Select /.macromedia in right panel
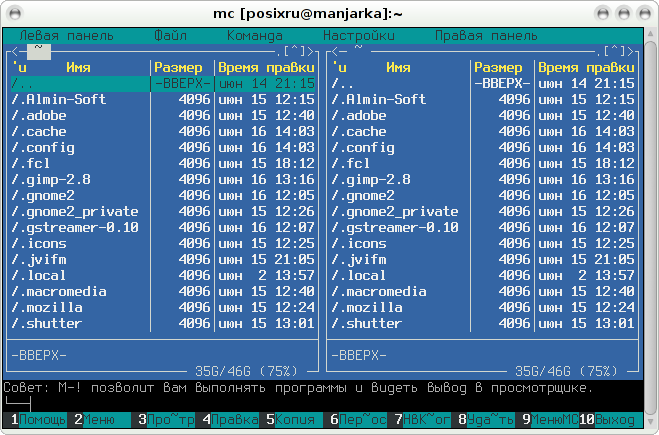 (482, 291)
